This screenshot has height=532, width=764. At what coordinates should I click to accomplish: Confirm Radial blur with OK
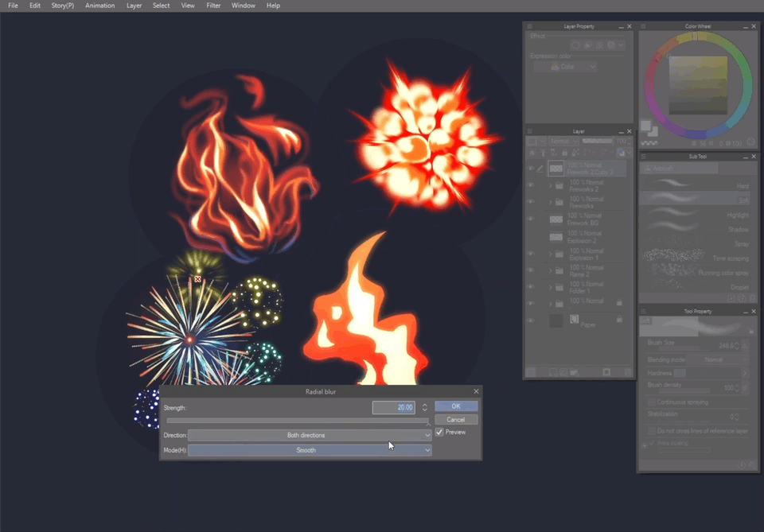[455, 406]
